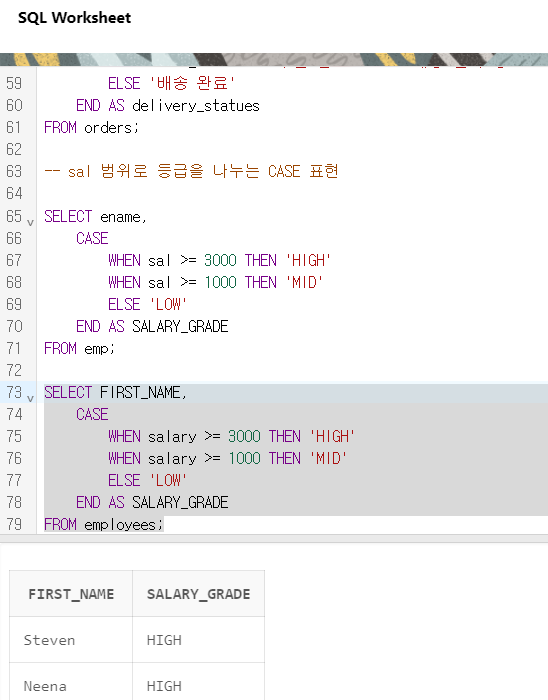
Task: Click the SQL Worksheet heading
Action: click(74, 17)
